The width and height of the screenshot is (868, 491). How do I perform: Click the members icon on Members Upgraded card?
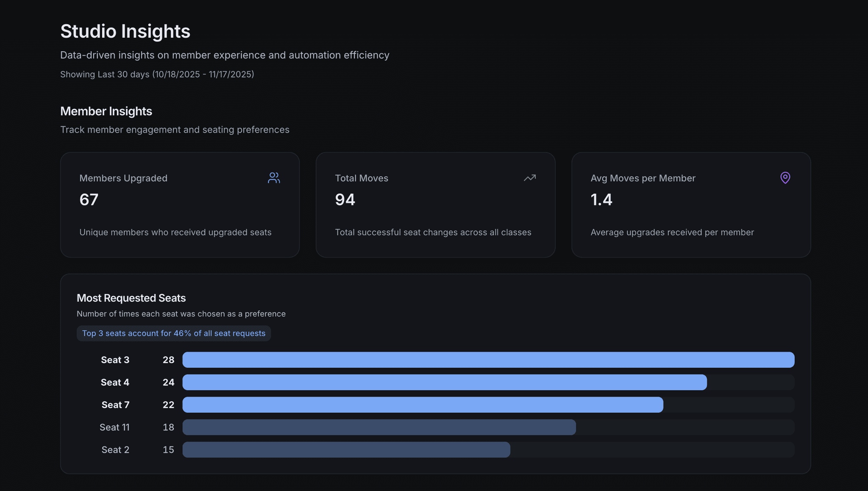click(x=274, y=178)
